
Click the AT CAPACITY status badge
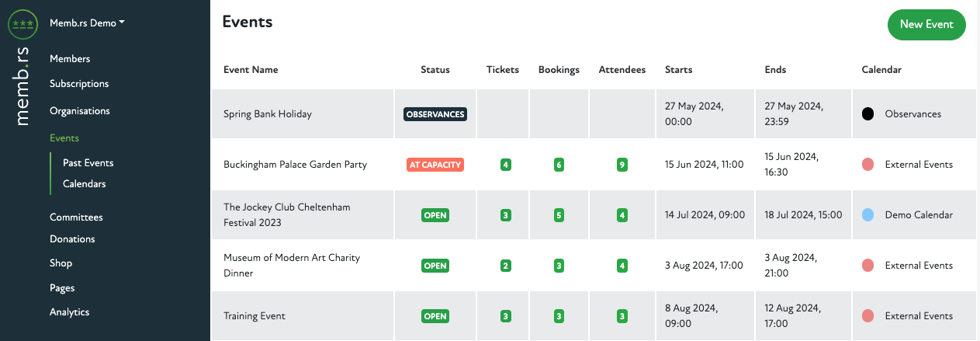click(435, 165)
